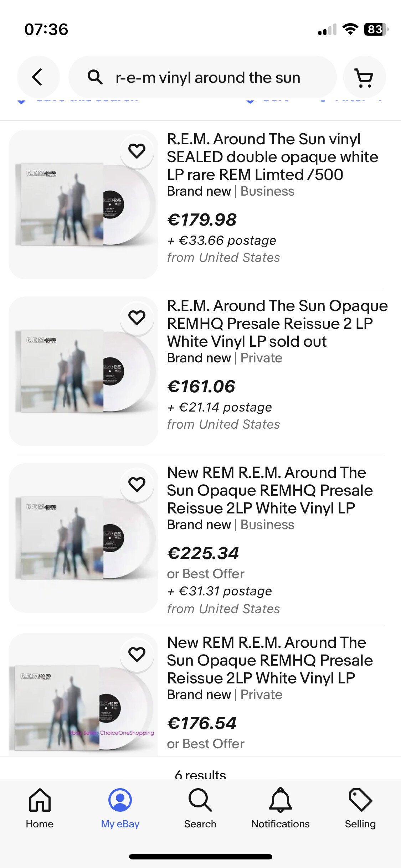Open Notifications bell tab
The height and width of the screenshot is (868, 401).
click(281, 808)
